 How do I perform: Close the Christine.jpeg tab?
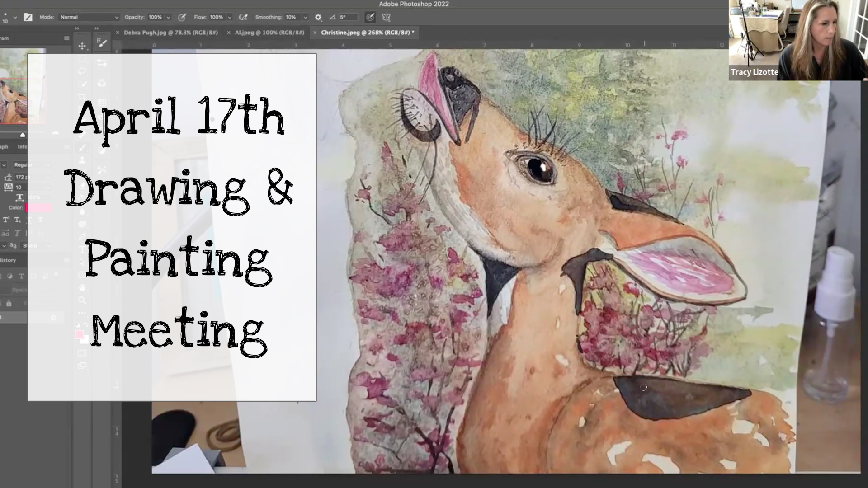pos(315,33)
